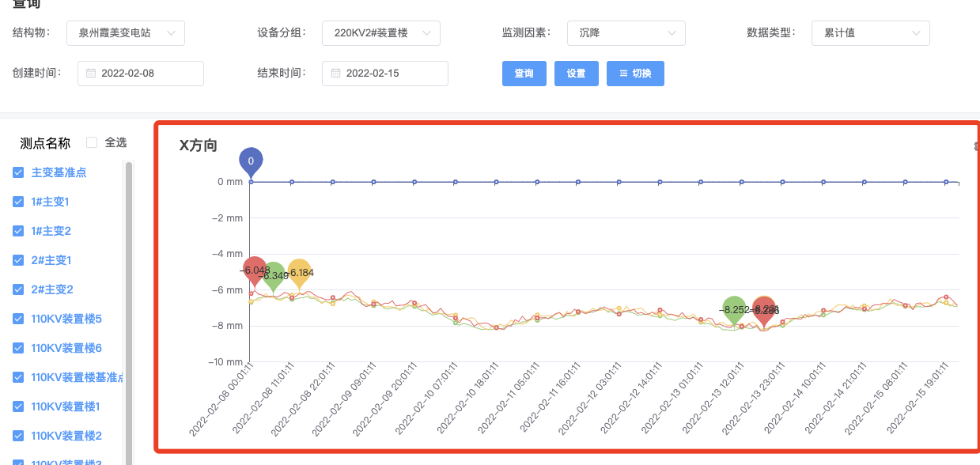
Task: Click the green pin marker labeled -6.349
Action: coord(274,277)
